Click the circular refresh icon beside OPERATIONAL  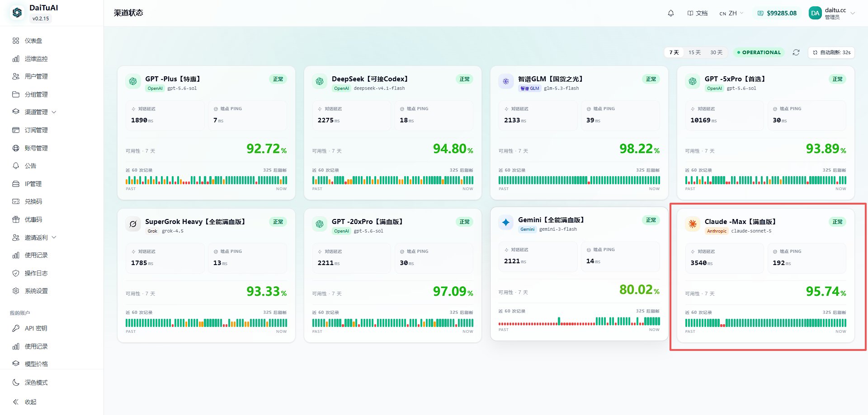(x=796, y=52)
